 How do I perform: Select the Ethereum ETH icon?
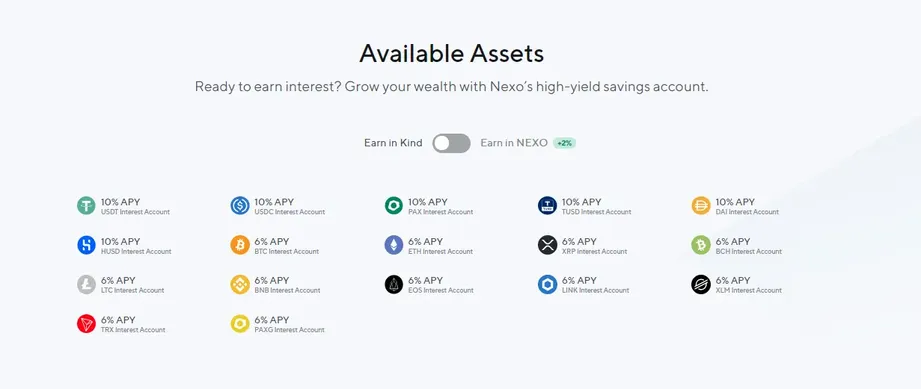click(394, 245)
